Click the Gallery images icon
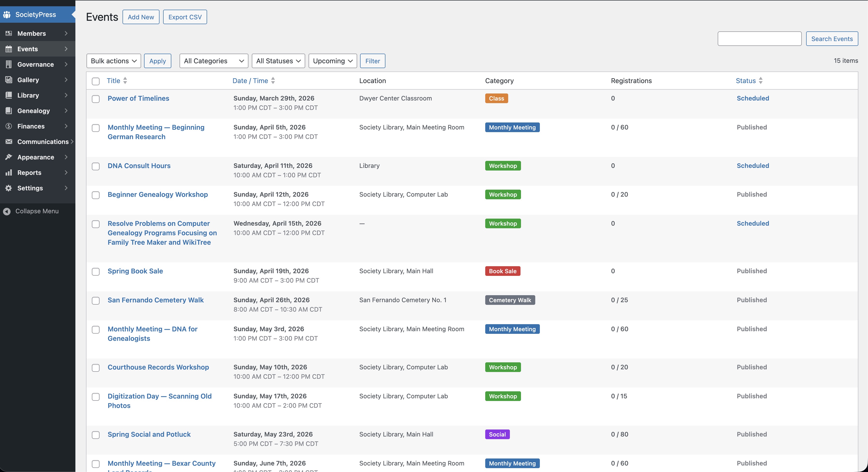Viewport: 868px width, 472px height. (9, 80)
